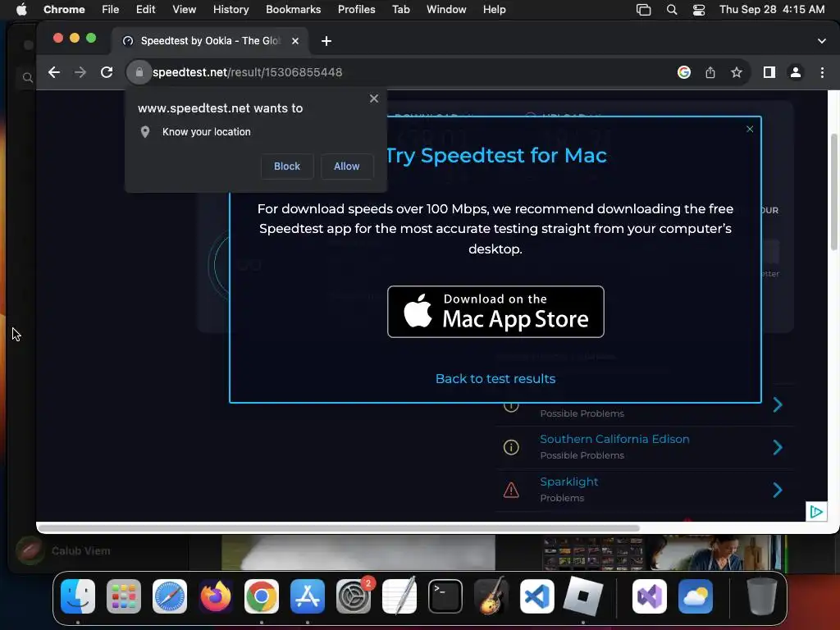Open TextEdit from the Dock
The width and height of the screenshot is (840, 630).
(x=399, y=596)
